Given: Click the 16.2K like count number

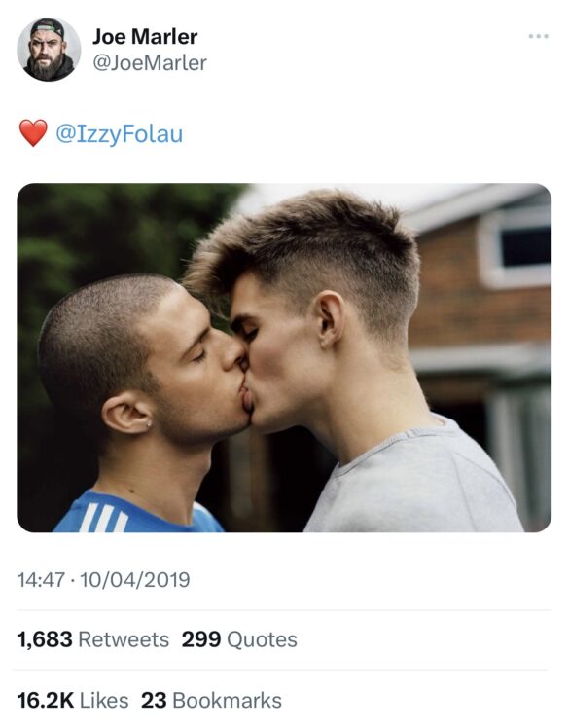Looking at the screenshot, I should [46, 701].
